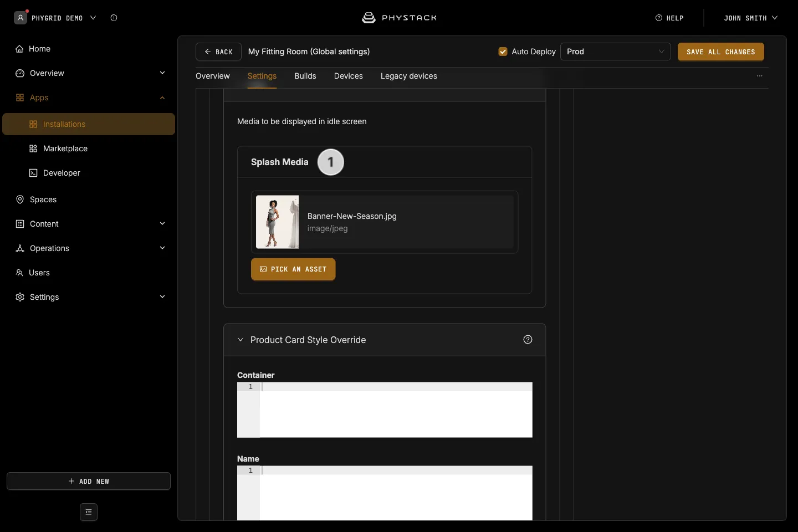Select the Installations sidebar item
This screenshot has height=532, width=798.
[x=89, y=124]
